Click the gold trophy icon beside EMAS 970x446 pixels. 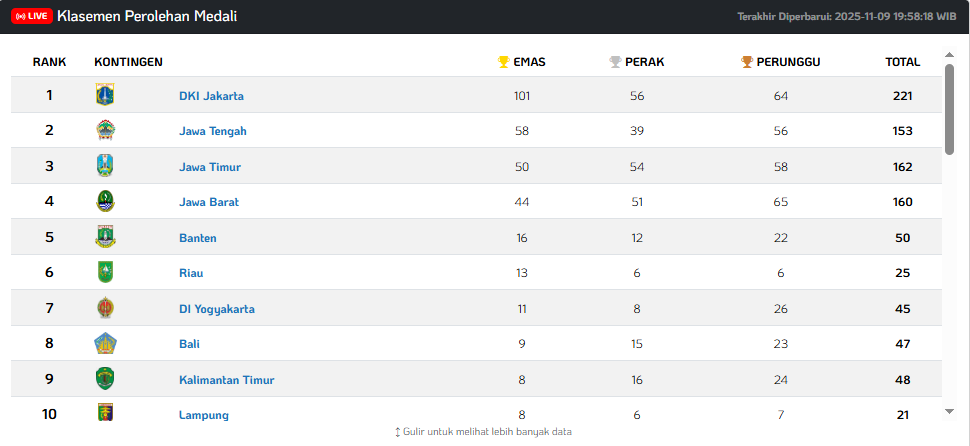click(504, 62)
